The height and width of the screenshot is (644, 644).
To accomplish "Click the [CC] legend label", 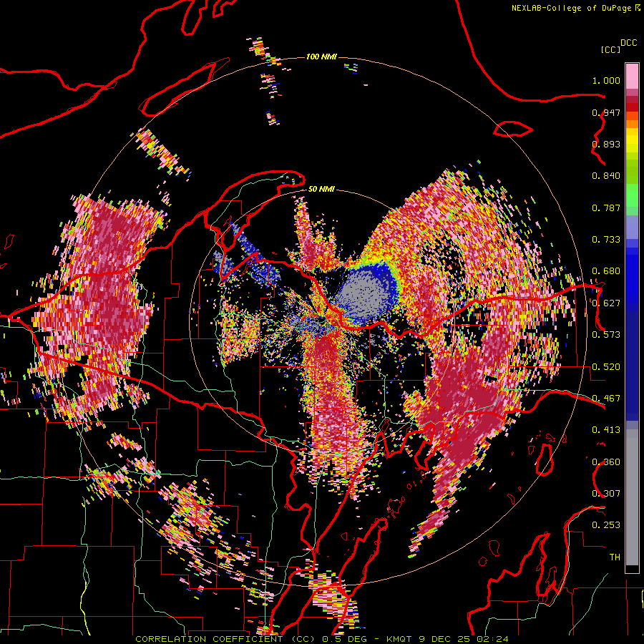I will click(610, 49).
